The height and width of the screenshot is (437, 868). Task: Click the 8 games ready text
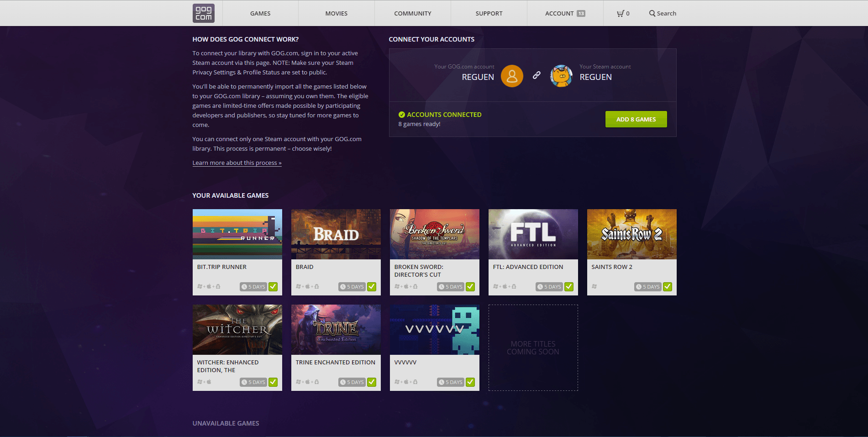[419, 124]
